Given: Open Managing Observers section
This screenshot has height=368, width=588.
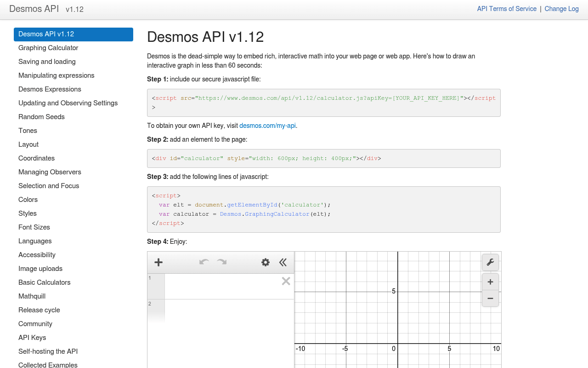Looking at the screenshot, I should [73, 172].
